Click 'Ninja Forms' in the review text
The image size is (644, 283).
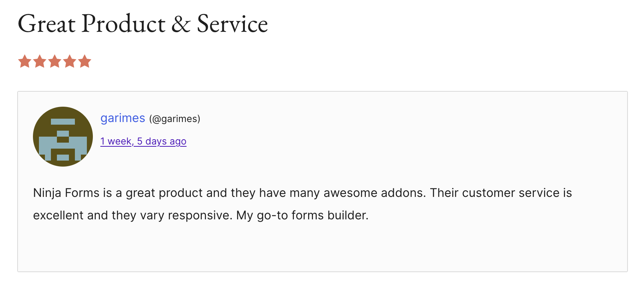pyautogui.click(x=66, y=193)
